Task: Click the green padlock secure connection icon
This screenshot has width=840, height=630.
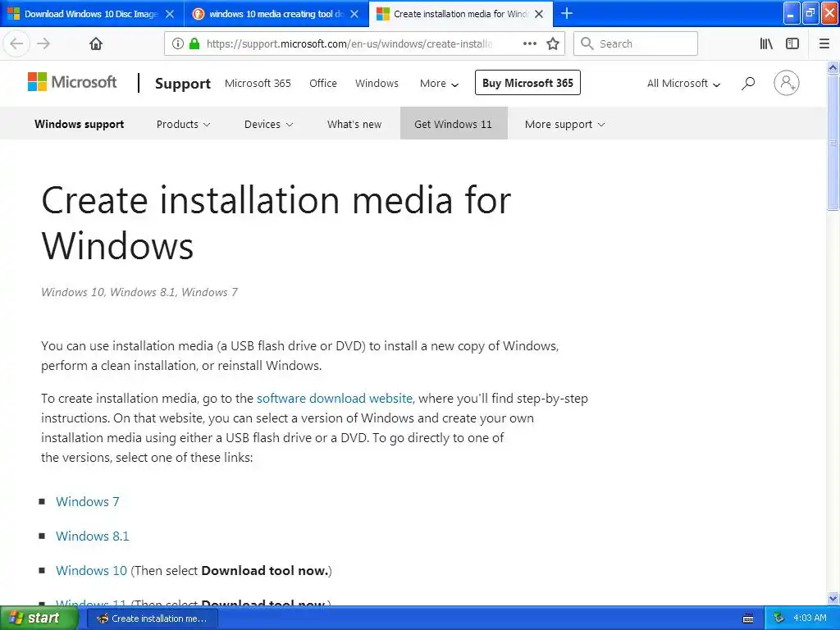Action: [194, 44]
